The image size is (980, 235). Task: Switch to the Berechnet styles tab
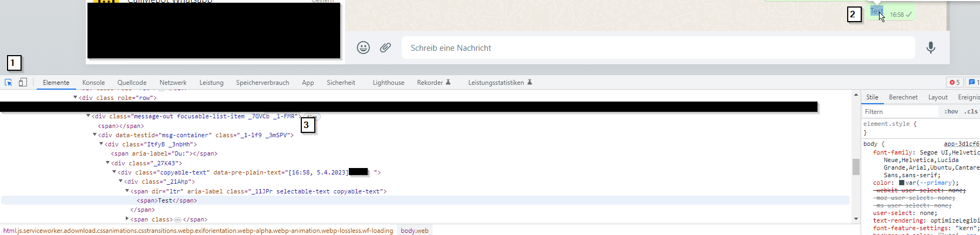tap(903, 97)
